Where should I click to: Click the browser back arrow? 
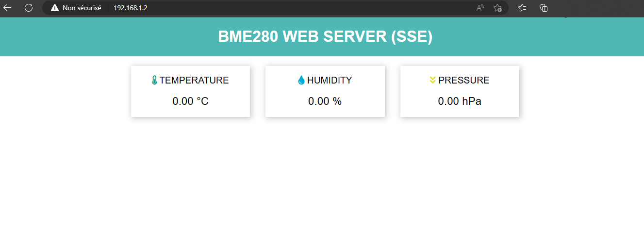(x=7, y=8)
